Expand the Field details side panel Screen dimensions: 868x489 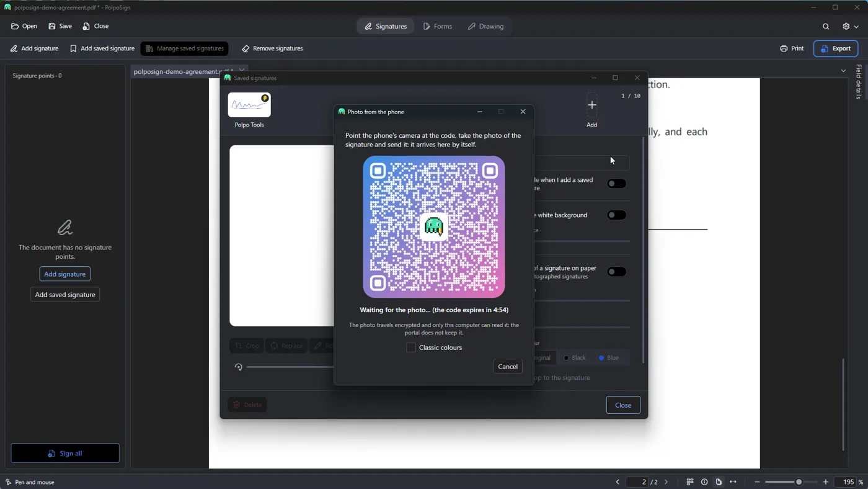pyautogui.click(x=858, y=81)
